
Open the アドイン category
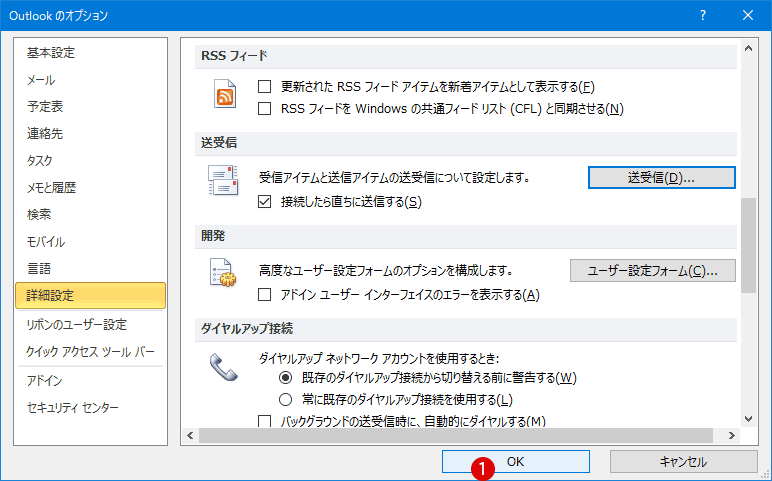91,381
